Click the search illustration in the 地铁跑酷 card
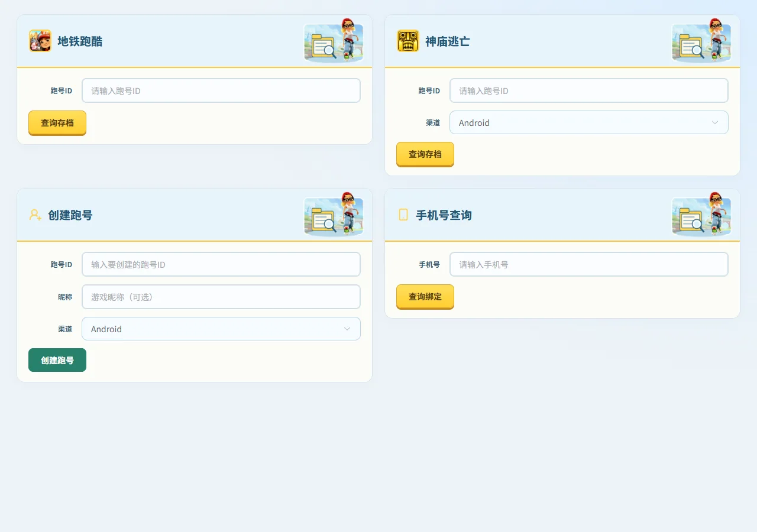 pyautogui.click(x=334, y=40)
